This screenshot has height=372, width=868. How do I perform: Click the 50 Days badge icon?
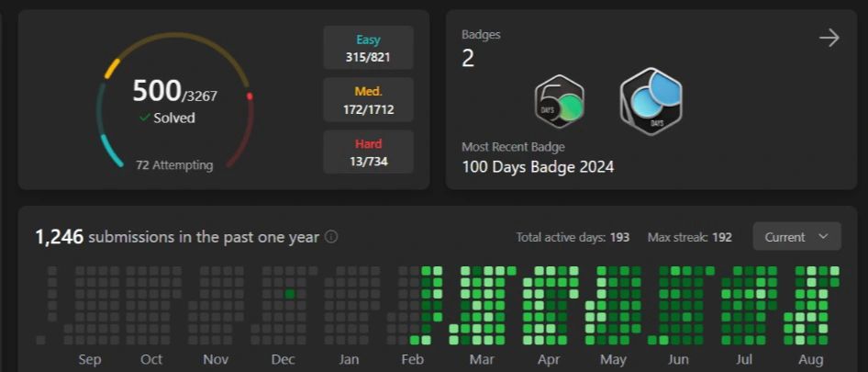(560, 101)
